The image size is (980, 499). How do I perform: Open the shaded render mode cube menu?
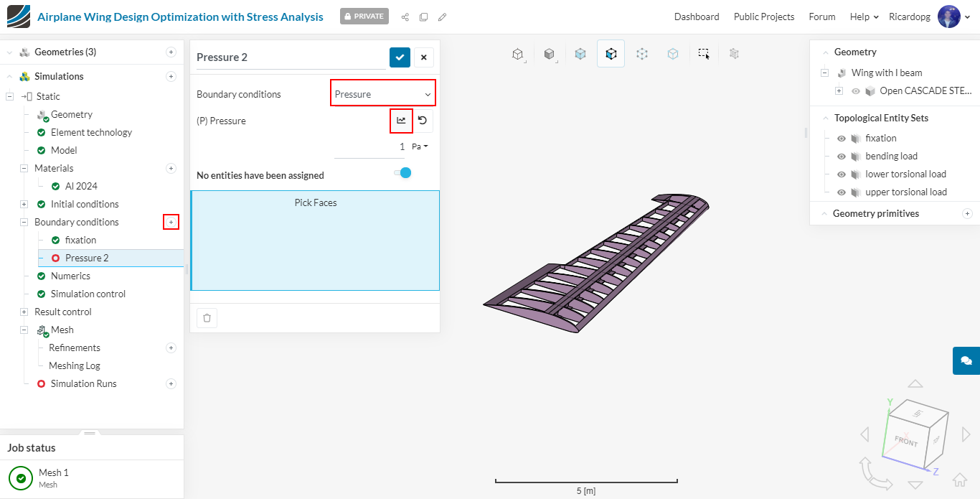click(549, 54)
